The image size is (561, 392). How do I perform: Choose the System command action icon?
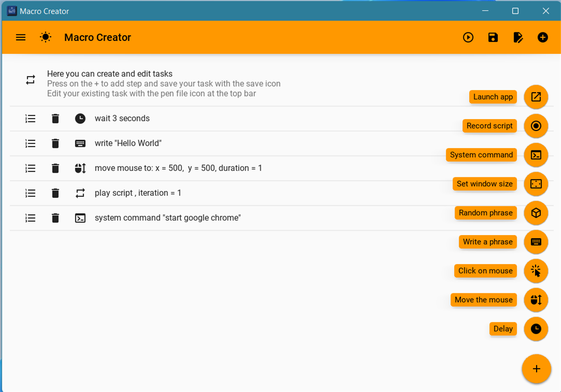pyautogui.click(x=536, y=155)
